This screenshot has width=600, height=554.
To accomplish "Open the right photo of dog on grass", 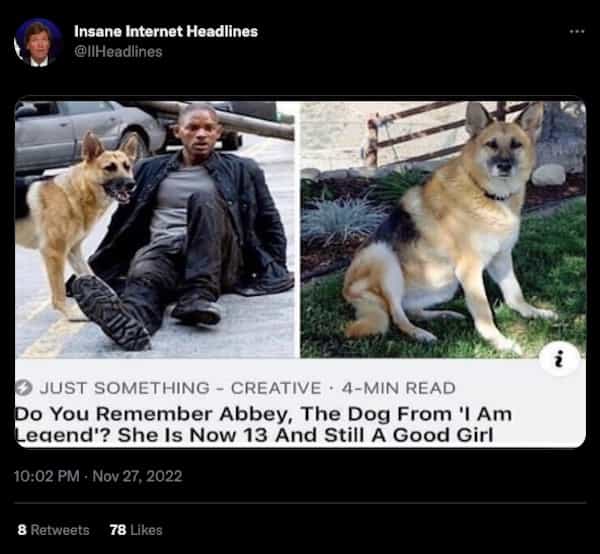I will (443, 229).
